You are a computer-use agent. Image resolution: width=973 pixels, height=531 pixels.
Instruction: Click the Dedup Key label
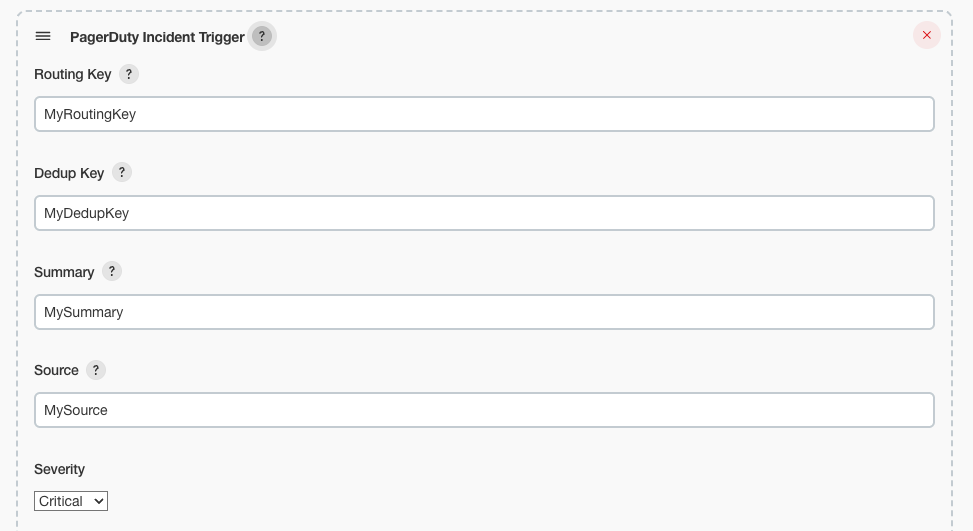[69, 173]
